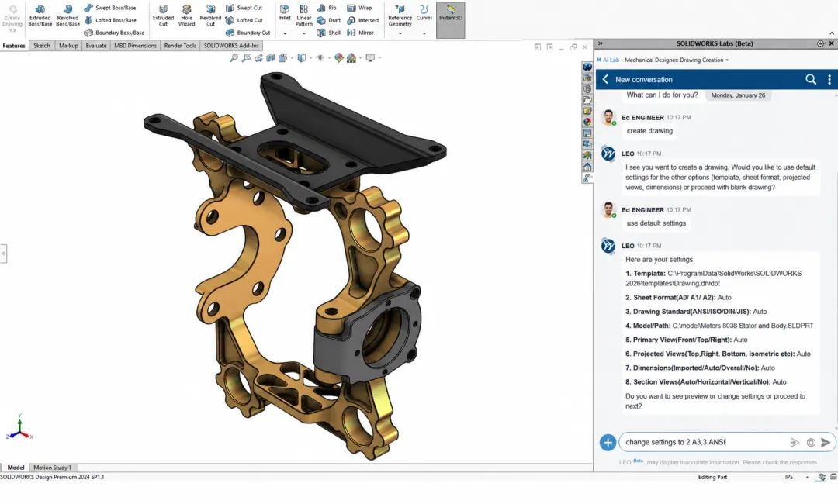
Task: Open the File Explorer folder task pane tab
Action: (x=587, y=100)
